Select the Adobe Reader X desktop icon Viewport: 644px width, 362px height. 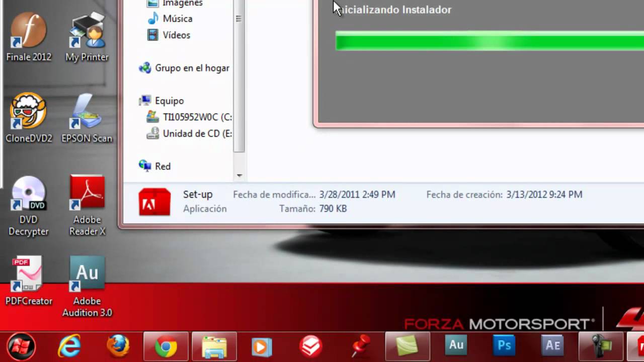[87, 205]
